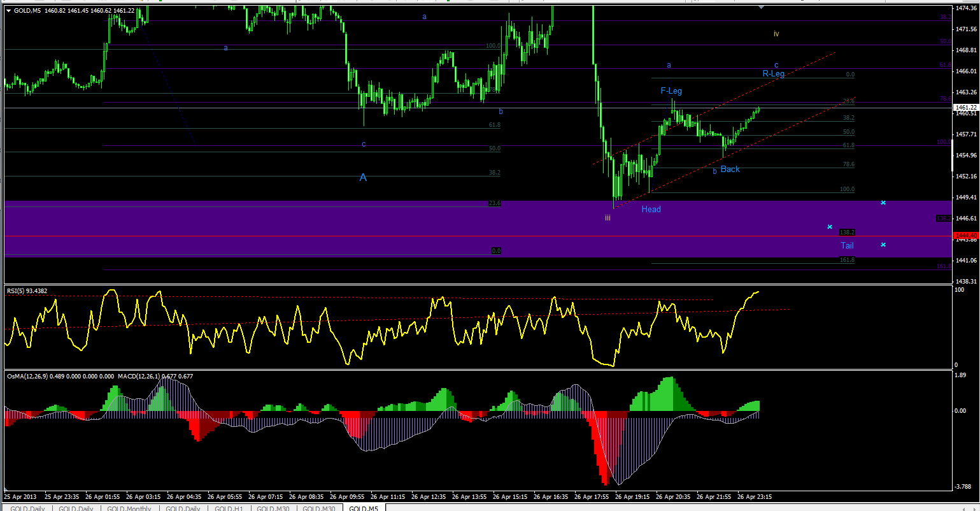This screenshot has height=511, width=980.
Task: Select the active GOLD.M5 chart tab
Action: [x=364, y=508]
